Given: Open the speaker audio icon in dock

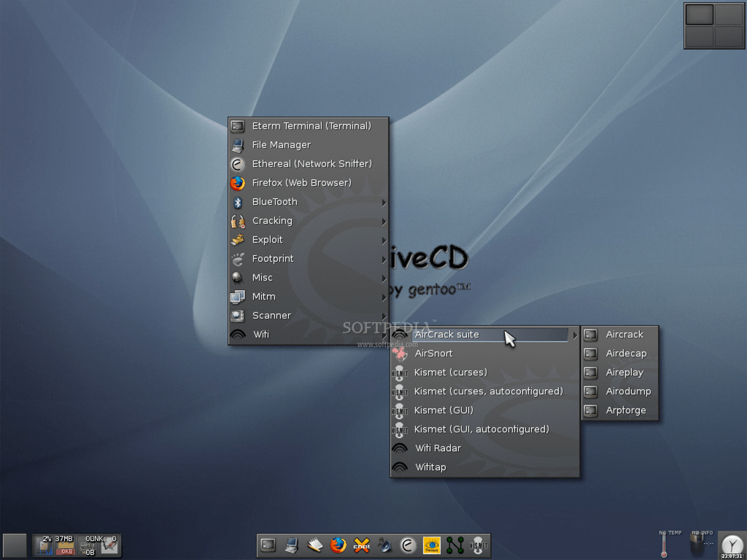Looking at the screenshot, I should tap(385, 546).
